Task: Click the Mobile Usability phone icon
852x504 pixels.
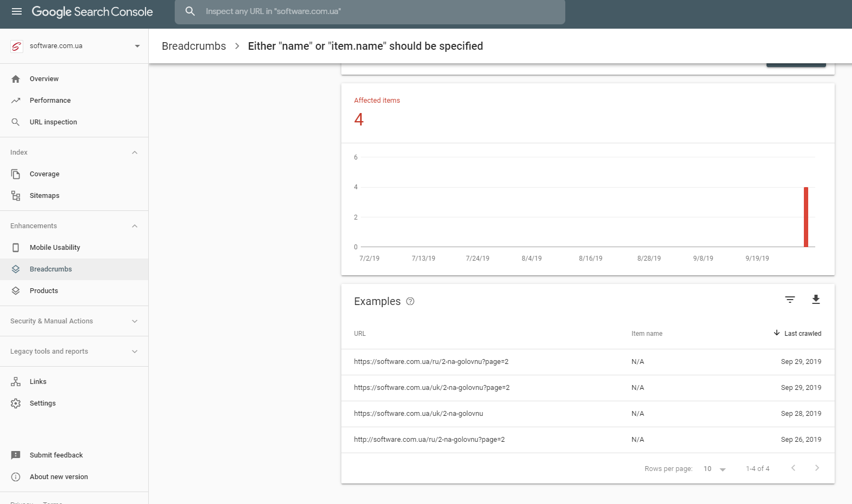Action: [x=16, y=248]
